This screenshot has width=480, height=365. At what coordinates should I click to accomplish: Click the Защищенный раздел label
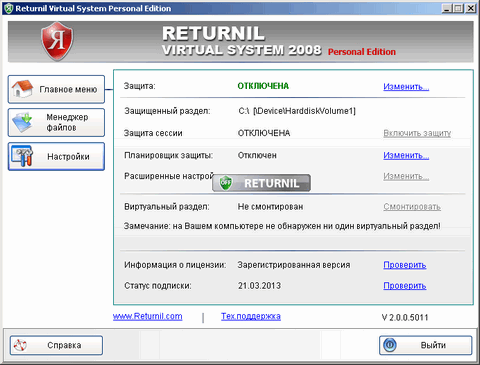[167, 111]
